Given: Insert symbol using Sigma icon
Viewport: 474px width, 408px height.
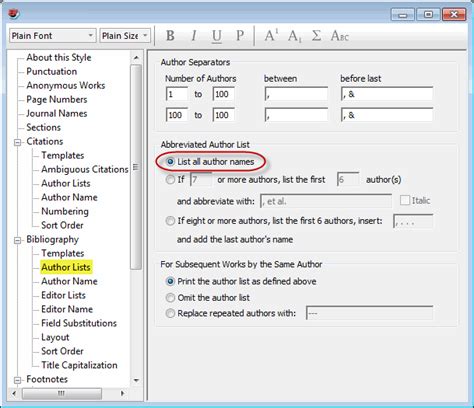Looking at the screenshot, I should click(316, 35).
